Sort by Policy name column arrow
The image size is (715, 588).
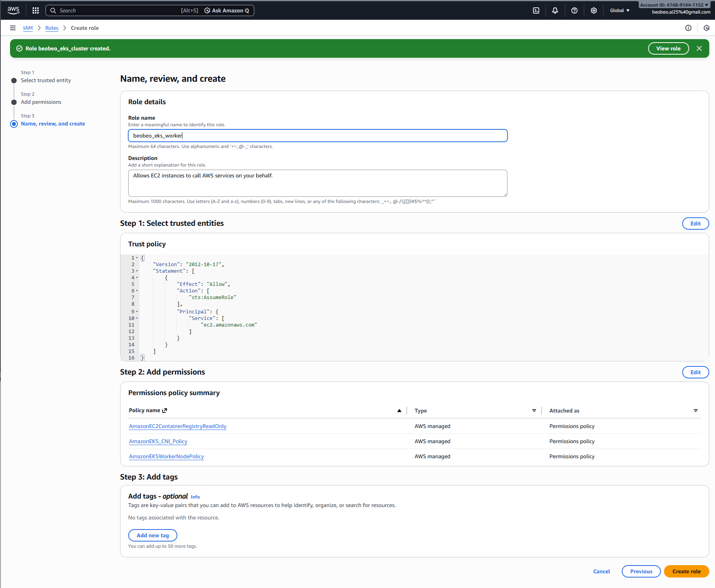tap(399, 411)
